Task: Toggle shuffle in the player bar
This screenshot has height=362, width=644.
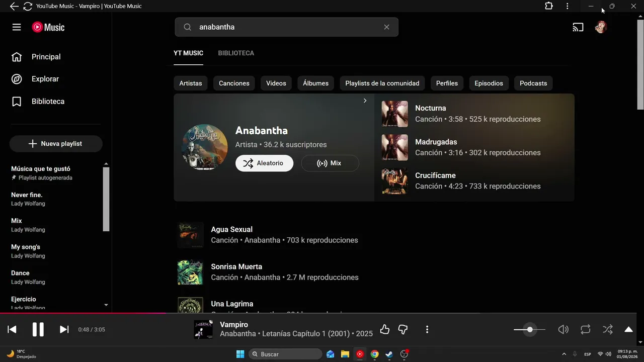Action: point(608,329)
